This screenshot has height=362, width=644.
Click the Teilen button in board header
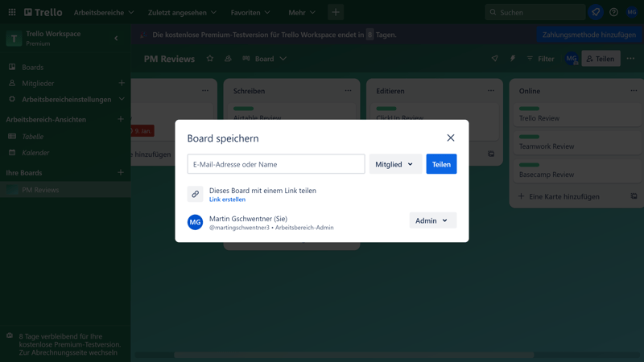(x=601, y=59)
